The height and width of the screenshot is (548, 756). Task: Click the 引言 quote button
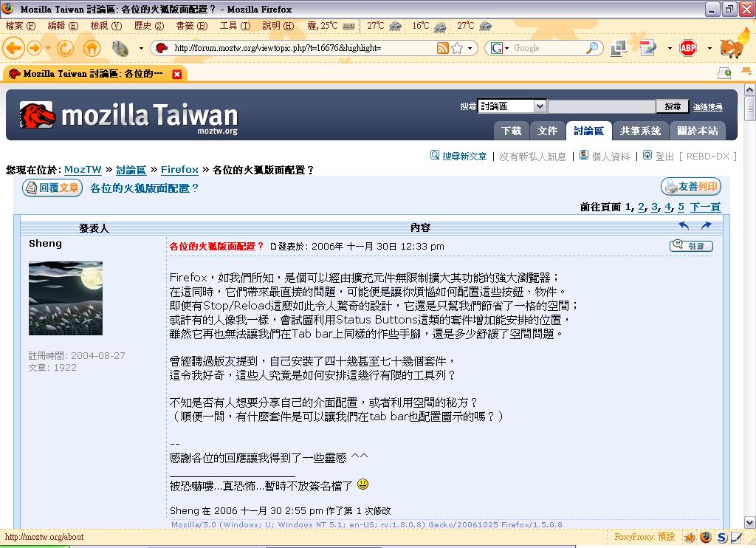click(x=691, y=246)
